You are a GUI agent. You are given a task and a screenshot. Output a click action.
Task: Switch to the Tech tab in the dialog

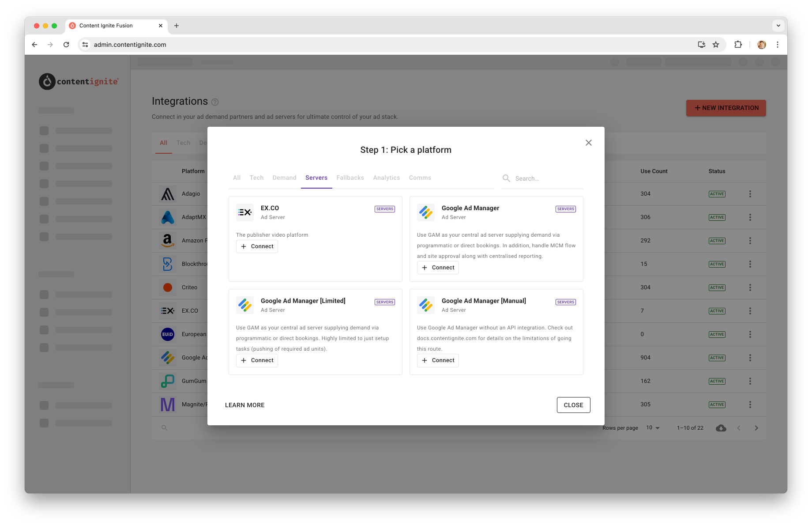coord(256,178)
